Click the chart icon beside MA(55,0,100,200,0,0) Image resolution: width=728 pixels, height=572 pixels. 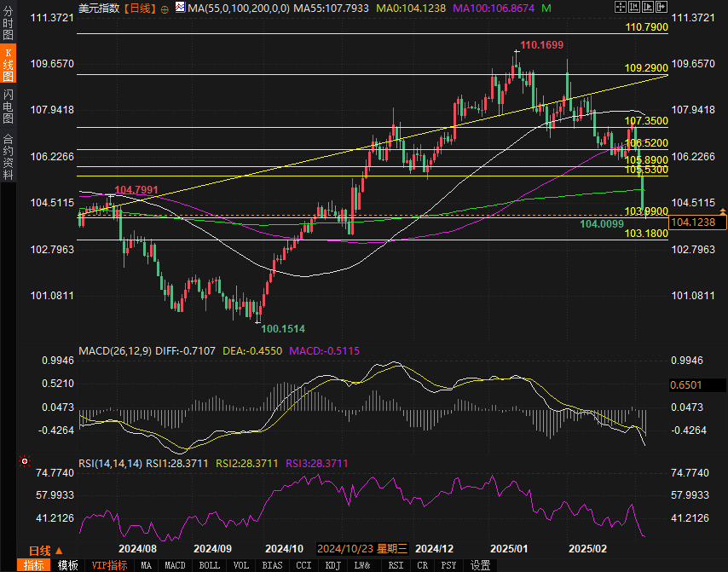(x=180, y=8)
